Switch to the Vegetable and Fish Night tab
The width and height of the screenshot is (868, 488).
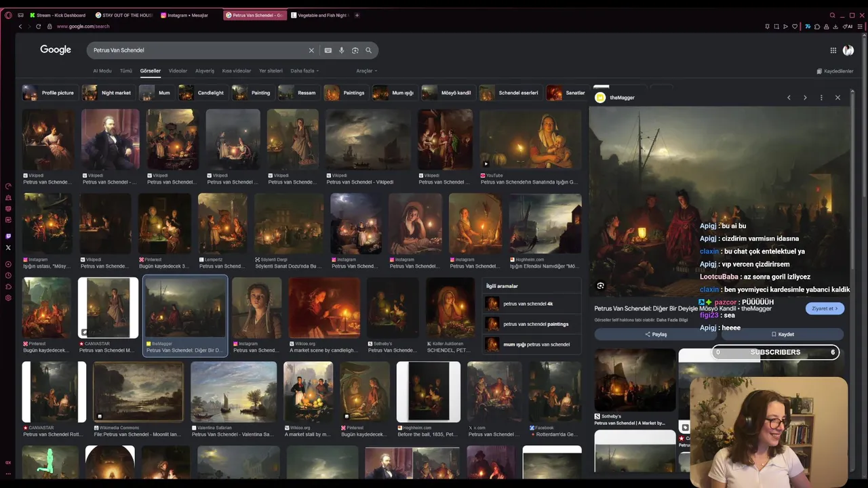[x=319, y=15]
